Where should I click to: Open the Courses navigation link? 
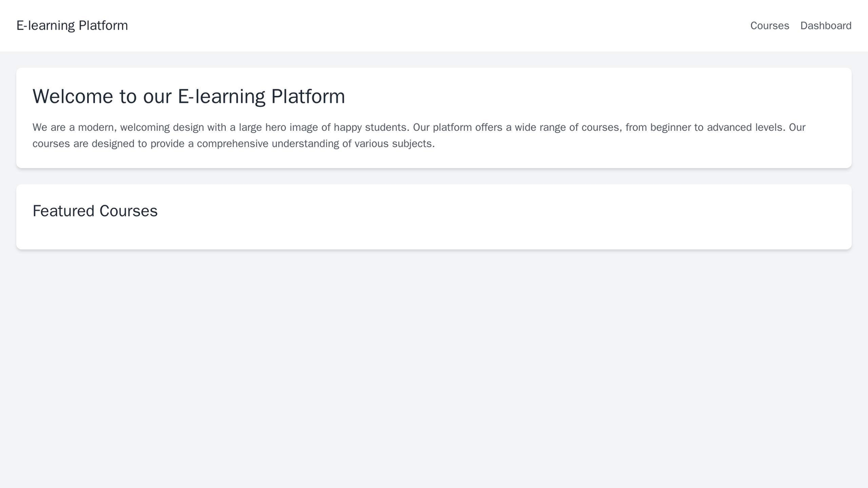coord(769,26)
